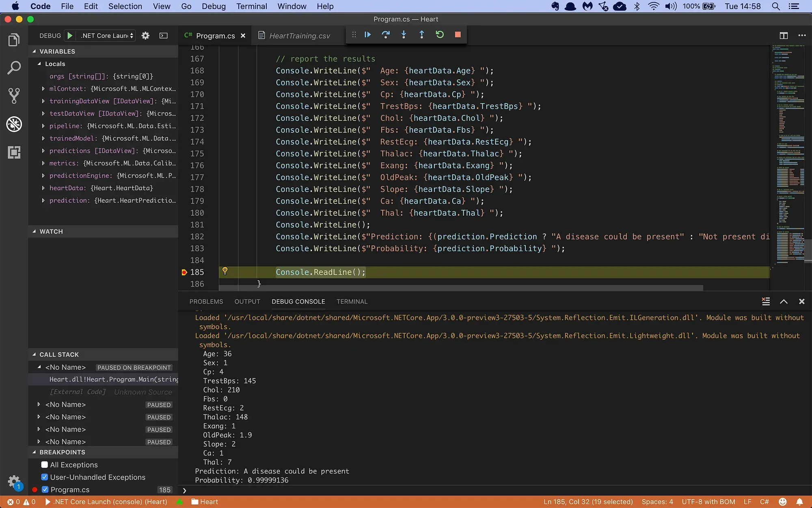Viewport: 812px width, 508px height.
Task: Open the Source Control view
Action: coord(14,96)
